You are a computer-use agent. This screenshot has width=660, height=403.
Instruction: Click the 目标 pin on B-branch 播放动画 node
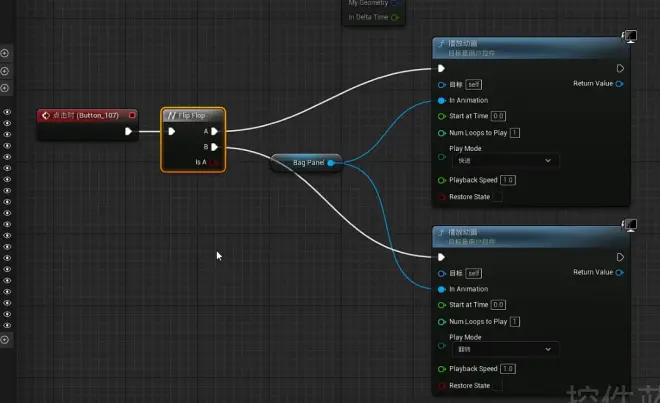click(x=442, y=273)
